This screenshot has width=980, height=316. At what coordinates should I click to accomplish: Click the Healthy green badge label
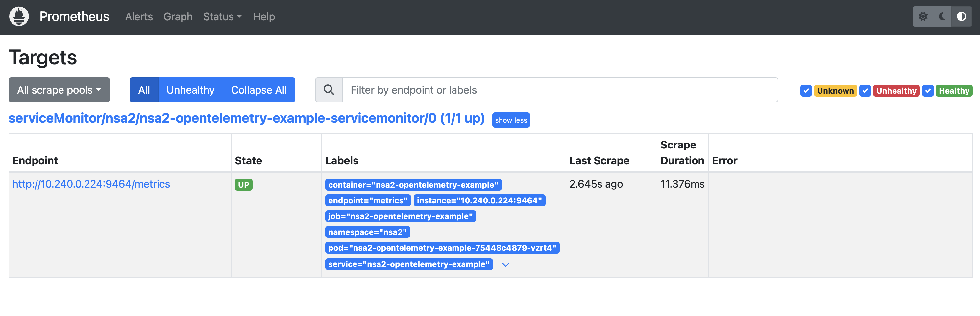point(953,91)
